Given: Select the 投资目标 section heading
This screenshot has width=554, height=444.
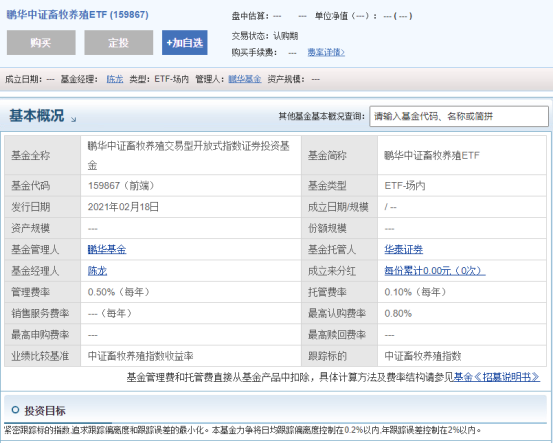Looking at the screenshot, I should click(x=45, y=410).
